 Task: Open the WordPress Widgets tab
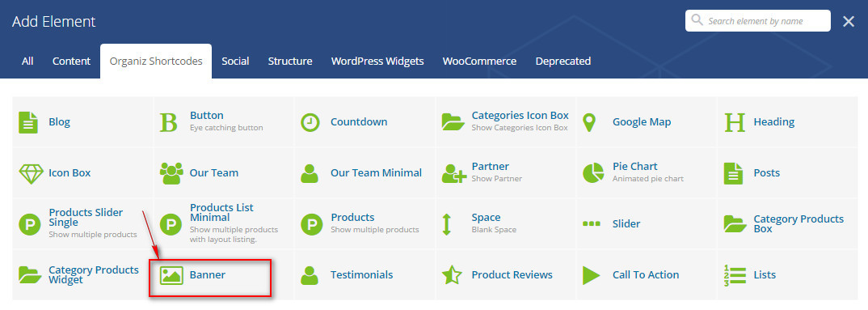(377, 61)
